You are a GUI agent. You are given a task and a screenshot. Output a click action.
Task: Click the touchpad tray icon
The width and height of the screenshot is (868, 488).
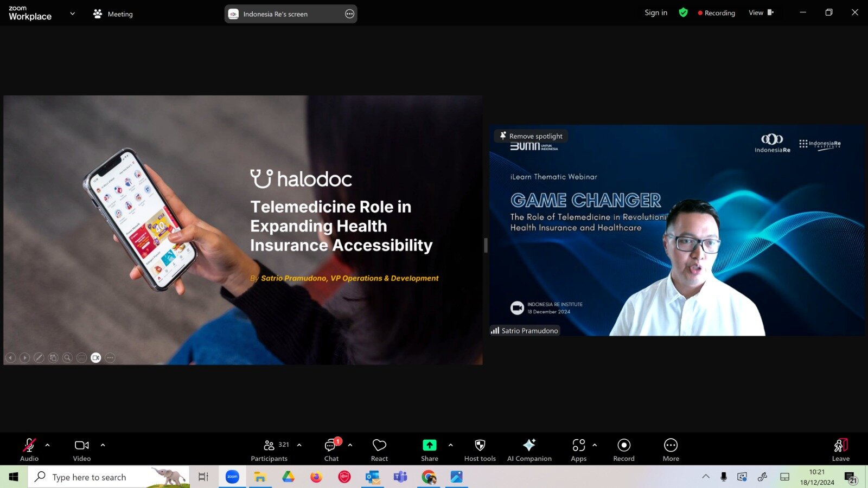coord(784,477)
